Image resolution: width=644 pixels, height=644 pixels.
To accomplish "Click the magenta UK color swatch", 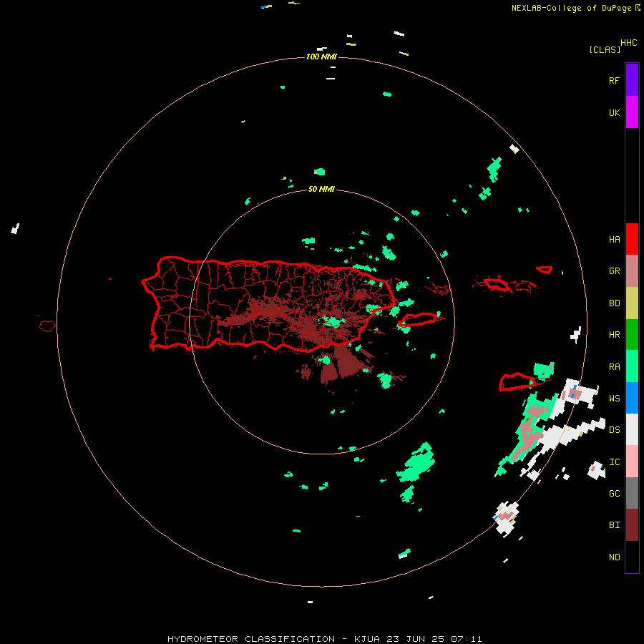I will (632, 112).
